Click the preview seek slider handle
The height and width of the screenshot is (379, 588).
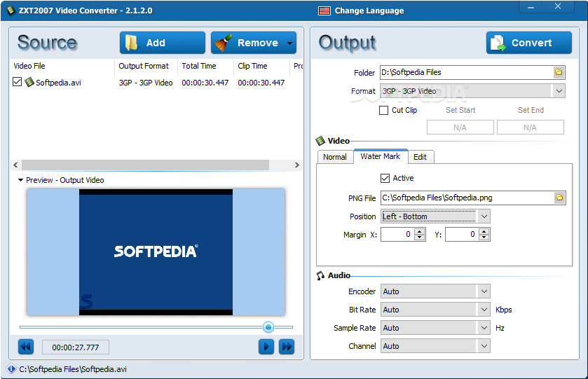pyautogui.click(x=268, y=327)
